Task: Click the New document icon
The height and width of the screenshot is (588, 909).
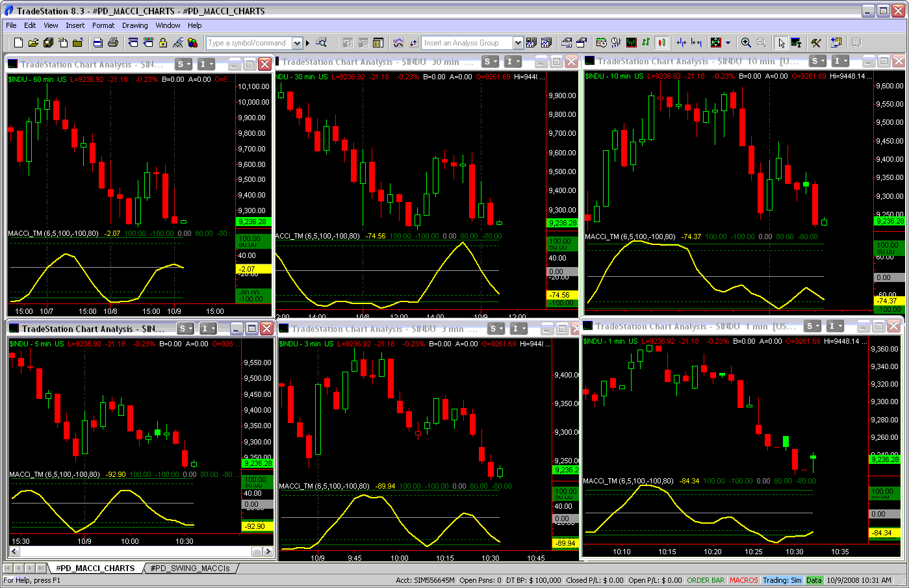Action: click(18, 43)
